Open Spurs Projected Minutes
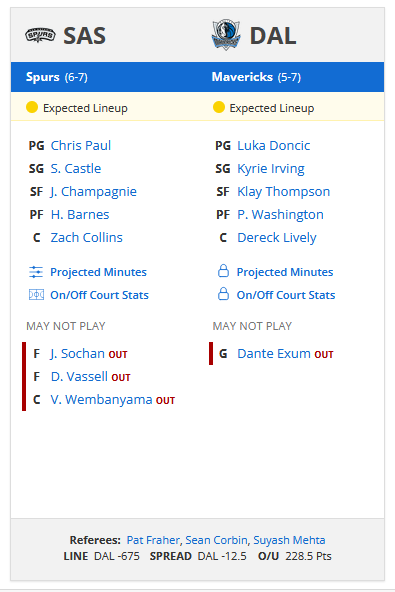This screenshot has height=592, width=395. click(x=98, y=272)
